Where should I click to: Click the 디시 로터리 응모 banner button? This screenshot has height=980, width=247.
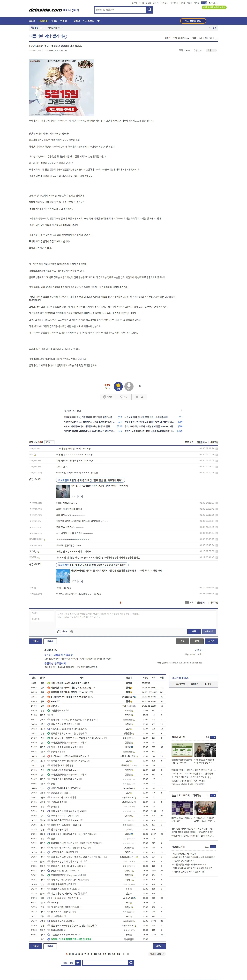point(193,21)
